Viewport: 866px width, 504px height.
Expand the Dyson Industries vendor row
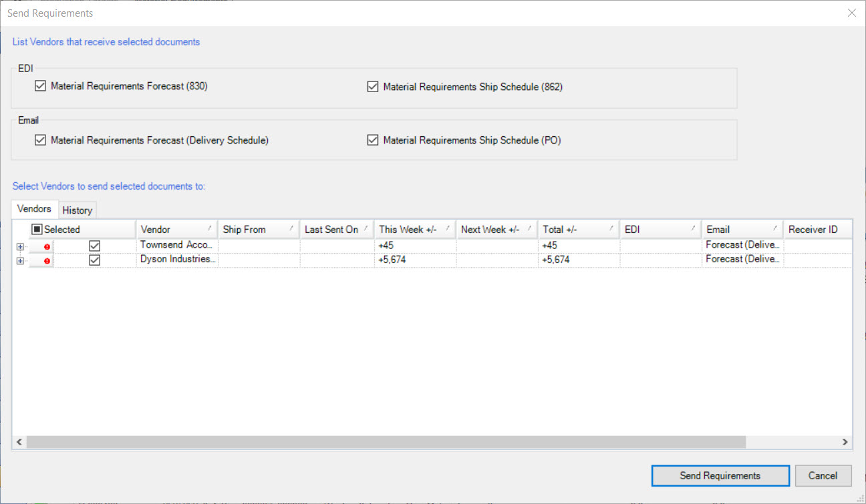(x=20, y=261)
